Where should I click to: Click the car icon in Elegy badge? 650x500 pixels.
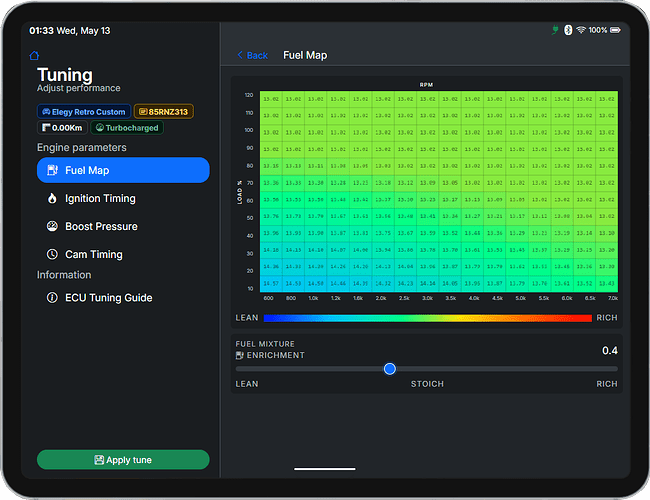pyautogui.click(x=46, y=112)
